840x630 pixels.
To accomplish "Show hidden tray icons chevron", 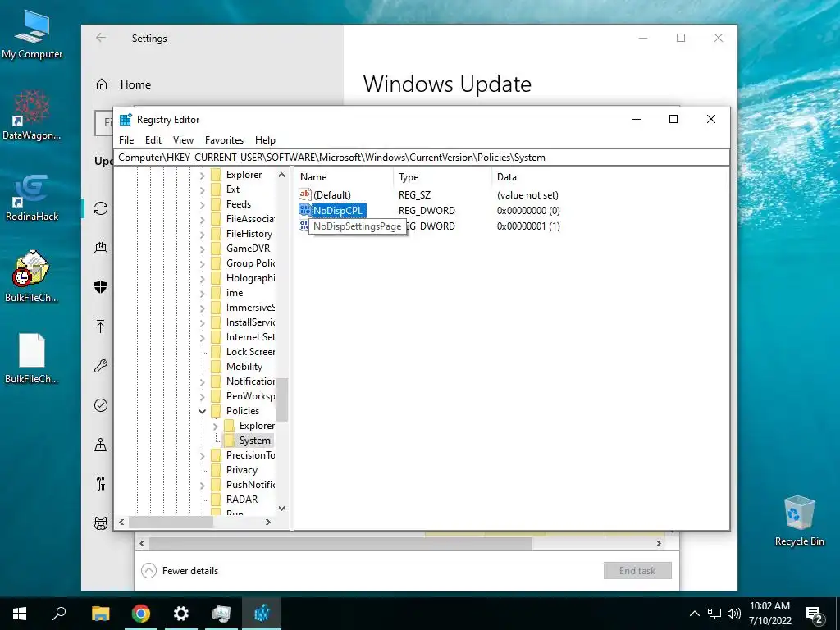I will click(x=694, y=614).
